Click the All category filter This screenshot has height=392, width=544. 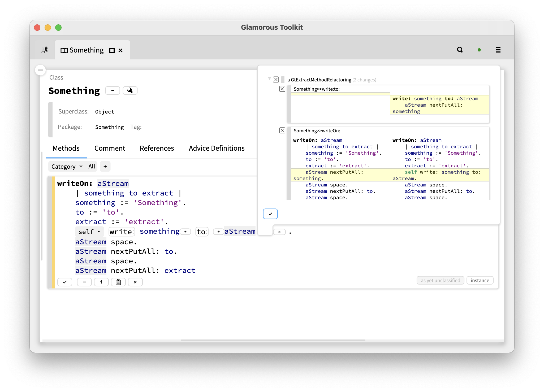(92, 166)
